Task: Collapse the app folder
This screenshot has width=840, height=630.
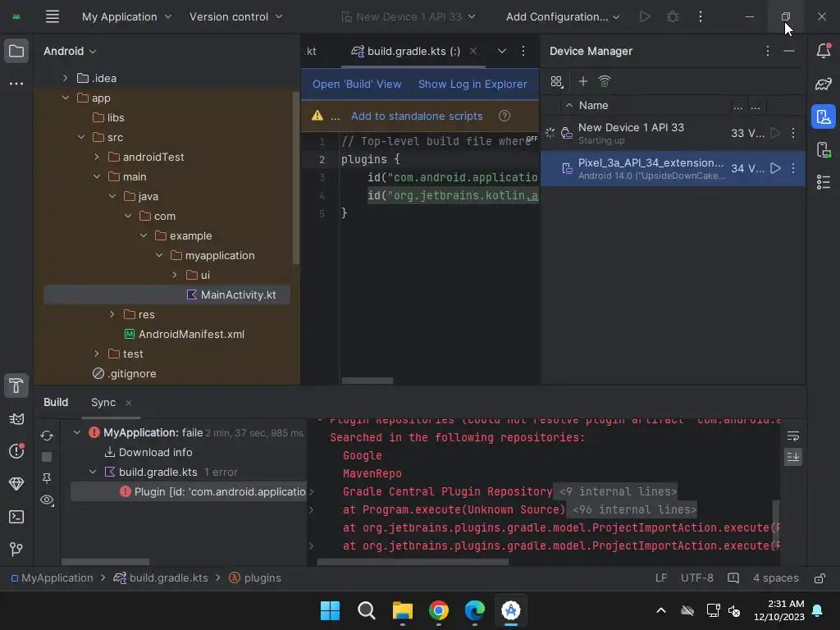Action: (66, 98)
